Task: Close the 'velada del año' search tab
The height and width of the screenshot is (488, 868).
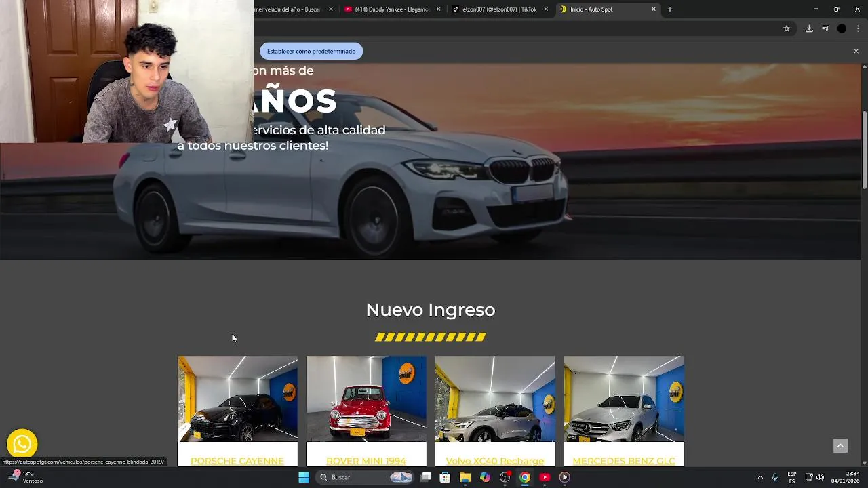Action: pyautogui.click(x=331, y=9)
